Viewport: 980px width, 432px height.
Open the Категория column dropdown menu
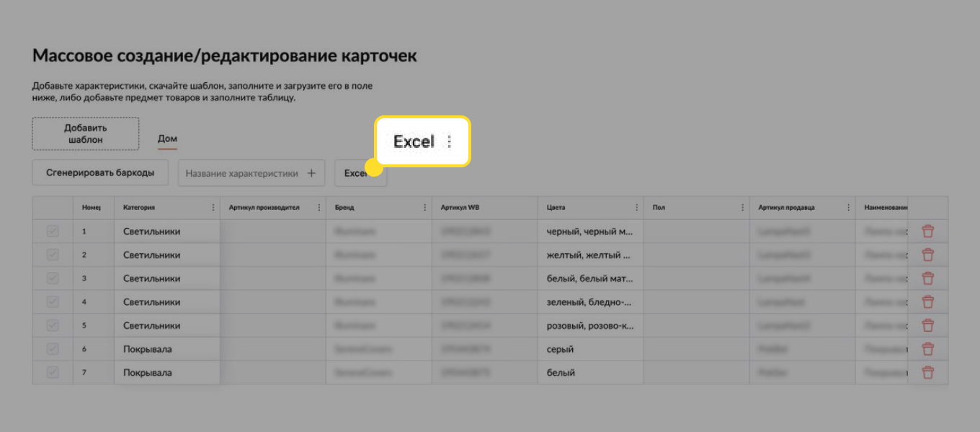click(x=212, y=207)
